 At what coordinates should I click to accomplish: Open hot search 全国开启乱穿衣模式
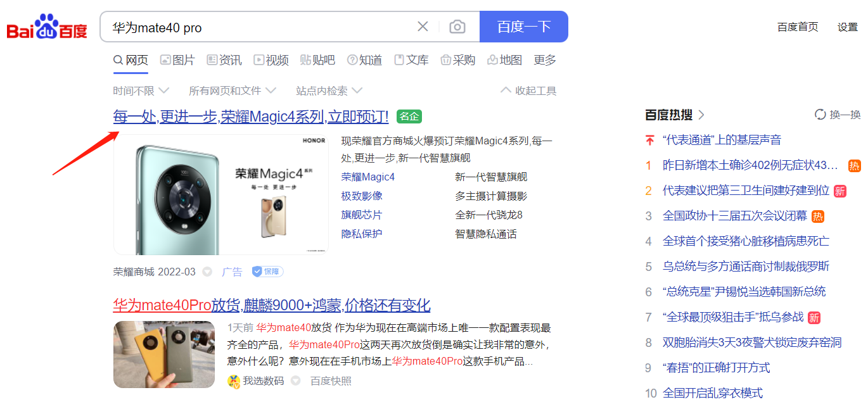coord(713,393)
